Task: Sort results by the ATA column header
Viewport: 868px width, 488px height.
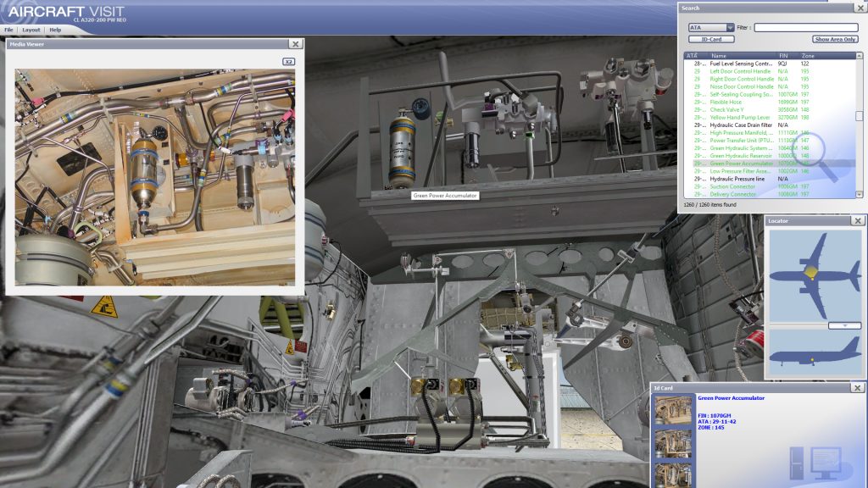Action: 695,56
